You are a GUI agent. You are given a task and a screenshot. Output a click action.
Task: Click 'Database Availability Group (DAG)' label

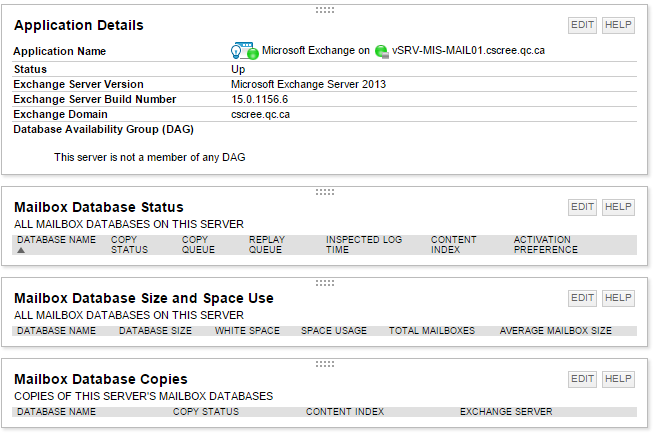[103, 129]
